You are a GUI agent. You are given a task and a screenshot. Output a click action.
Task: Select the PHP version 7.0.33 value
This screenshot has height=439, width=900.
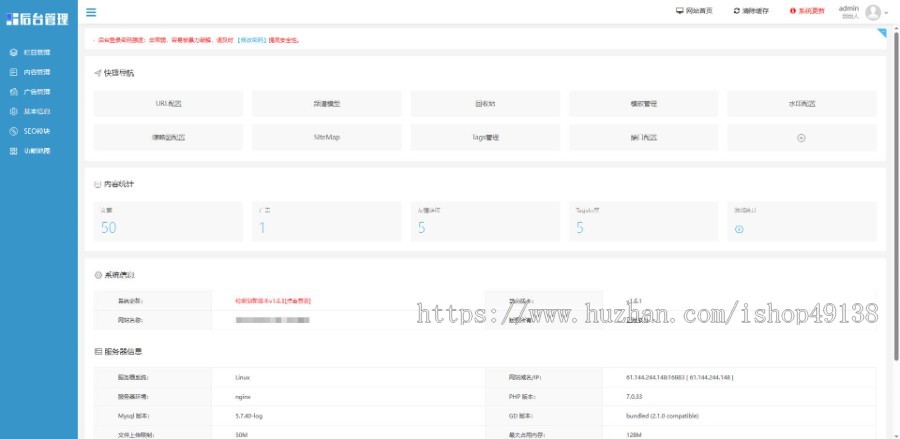pyautogui.click(x=634, y=397)
